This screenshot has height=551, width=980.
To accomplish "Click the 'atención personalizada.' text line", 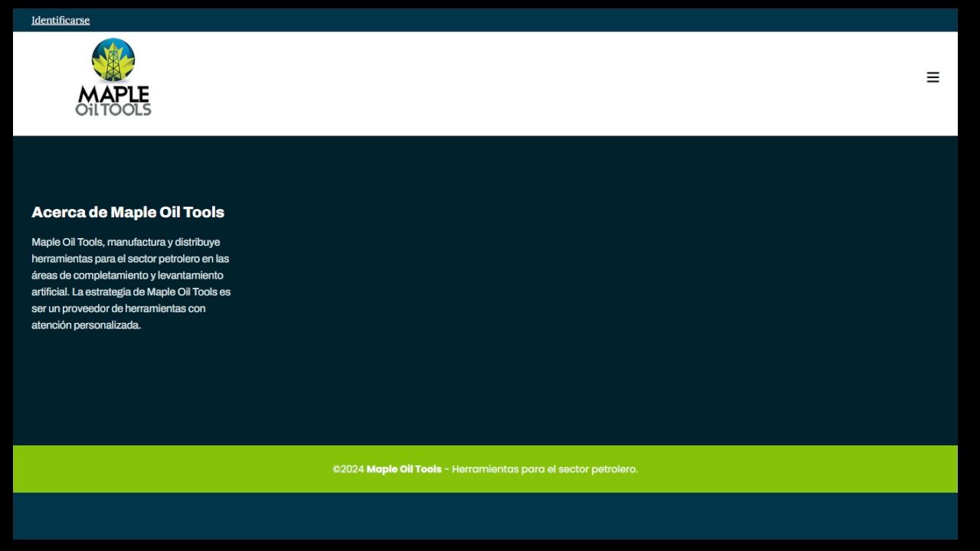I will [86, 325].
